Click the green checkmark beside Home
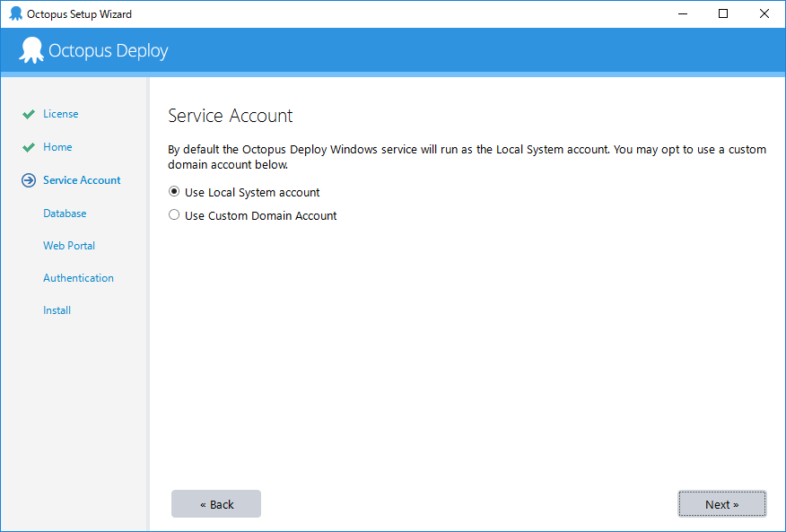786x532 pixels. [29, 147]
